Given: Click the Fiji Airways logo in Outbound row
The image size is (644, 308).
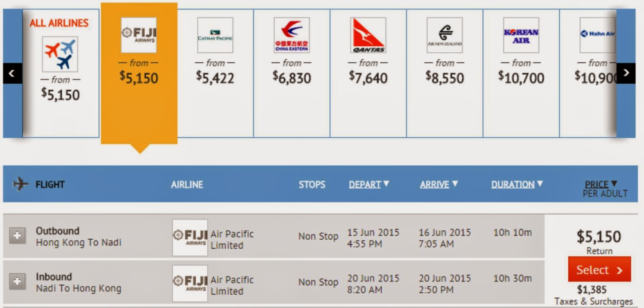Looking at the screenshot, I should (x=190, y=237).
